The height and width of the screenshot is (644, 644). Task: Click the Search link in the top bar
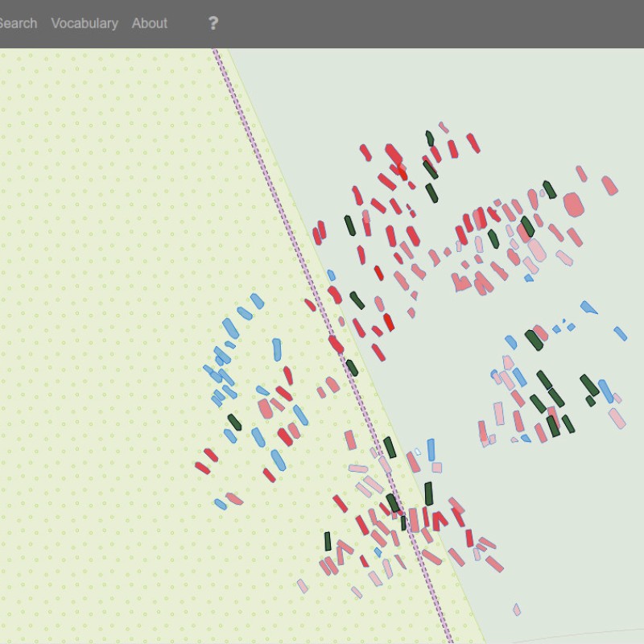coord(18,23)
